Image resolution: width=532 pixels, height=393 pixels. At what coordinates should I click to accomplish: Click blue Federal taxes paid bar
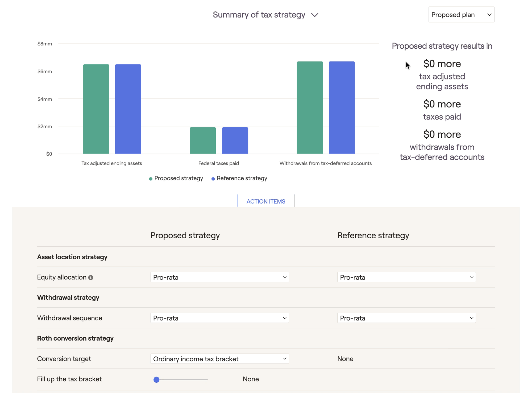tap(235, 140)
